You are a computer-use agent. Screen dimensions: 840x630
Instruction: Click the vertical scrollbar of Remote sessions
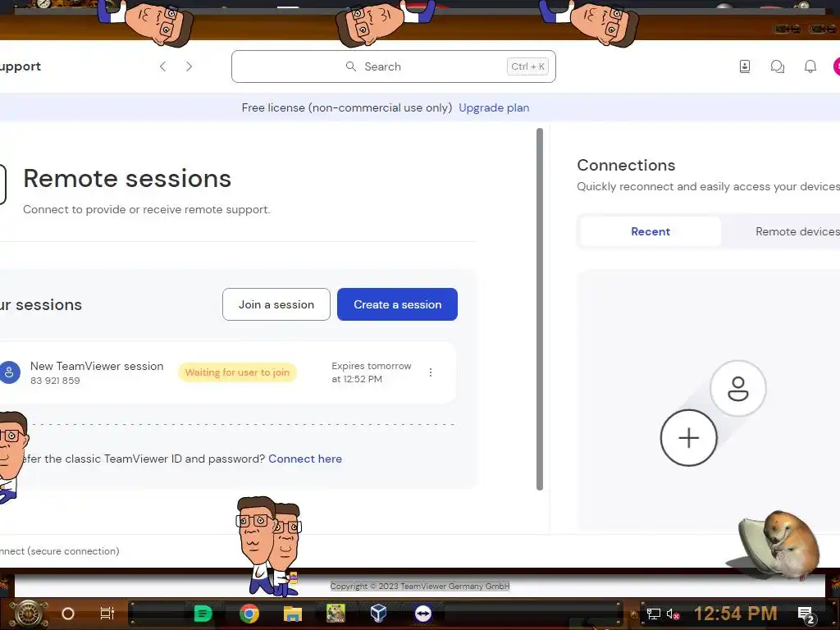click(x=540, y=308)
